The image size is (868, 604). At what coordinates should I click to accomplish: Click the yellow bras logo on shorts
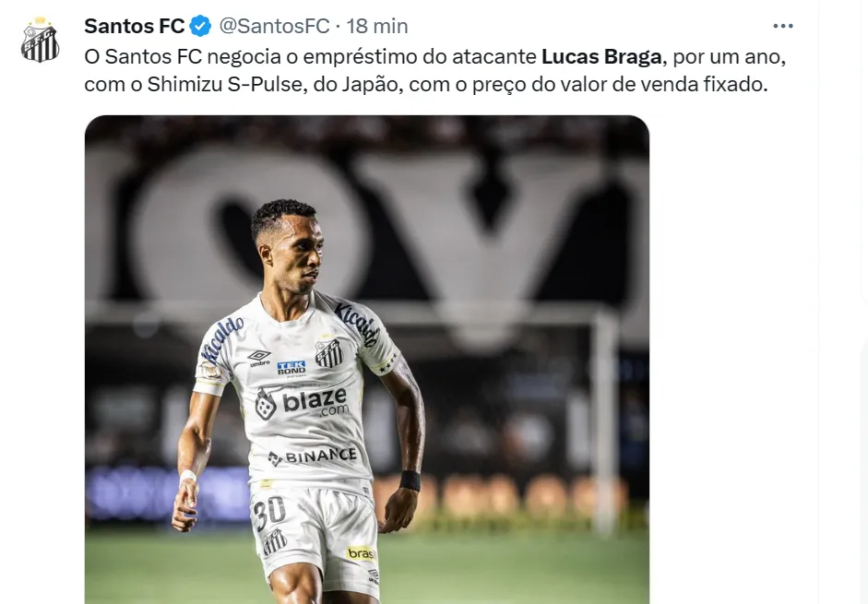tap(361, 553)
